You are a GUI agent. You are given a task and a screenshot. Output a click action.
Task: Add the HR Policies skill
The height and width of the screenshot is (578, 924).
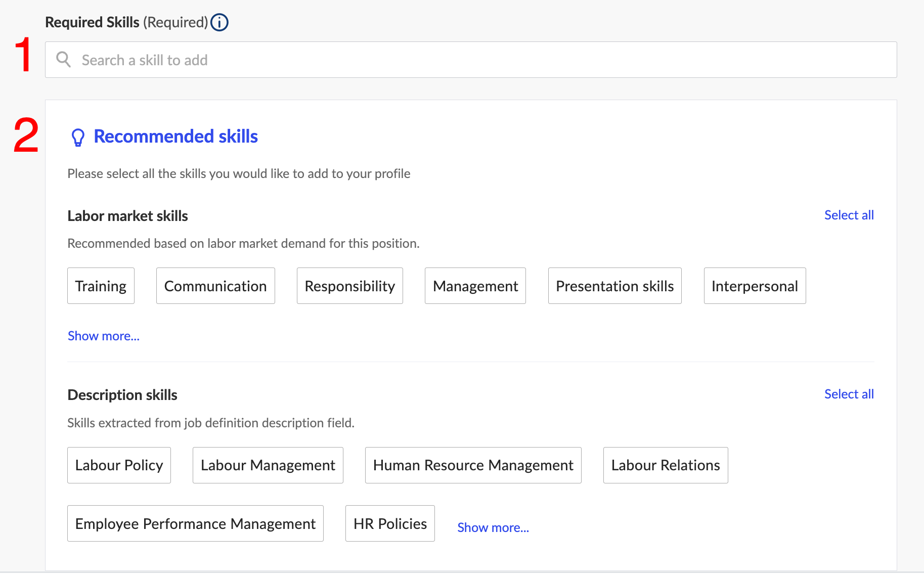(x=390, y=523)
